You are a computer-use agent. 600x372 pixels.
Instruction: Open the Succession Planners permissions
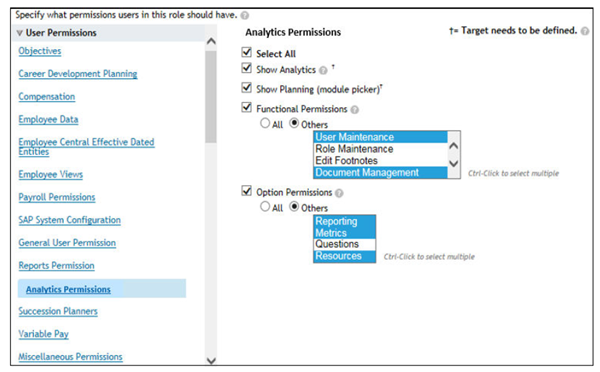[x=58, y=311]
